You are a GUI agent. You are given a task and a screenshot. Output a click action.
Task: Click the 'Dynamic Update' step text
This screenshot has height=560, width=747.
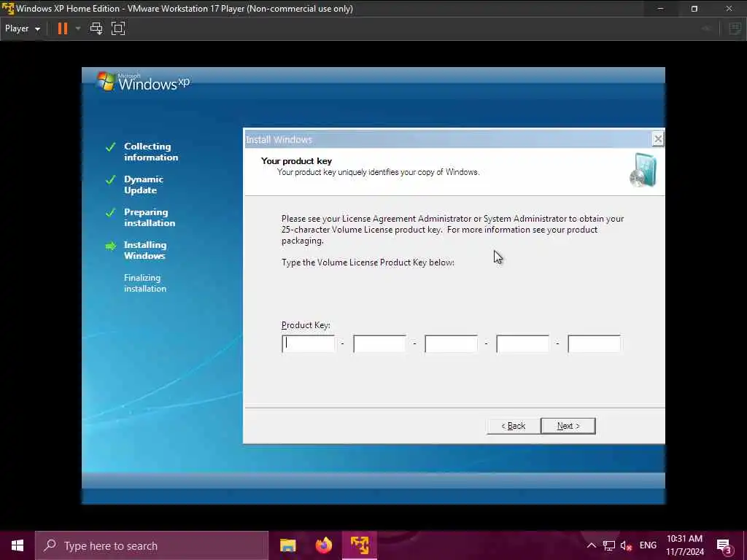144,184
